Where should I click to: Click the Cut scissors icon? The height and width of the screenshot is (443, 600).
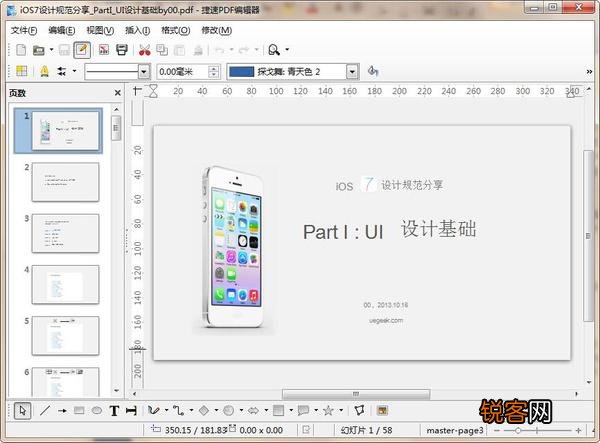144,50
